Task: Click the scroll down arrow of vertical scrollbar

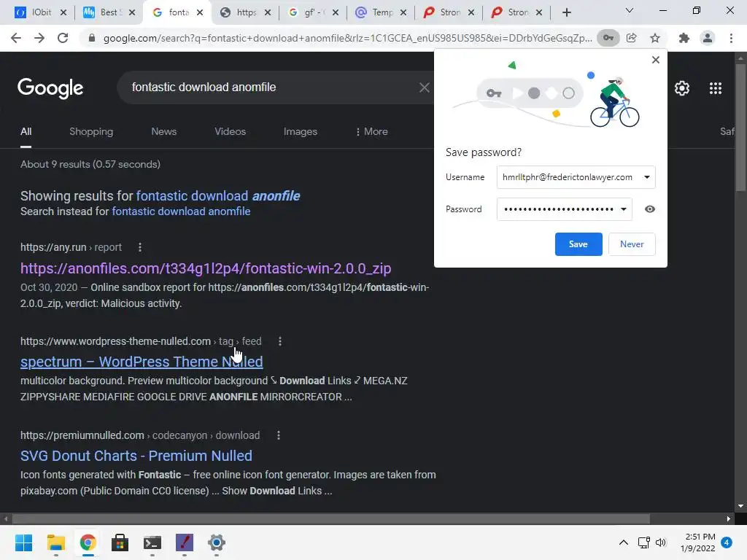Action: (x=741, y=506)
